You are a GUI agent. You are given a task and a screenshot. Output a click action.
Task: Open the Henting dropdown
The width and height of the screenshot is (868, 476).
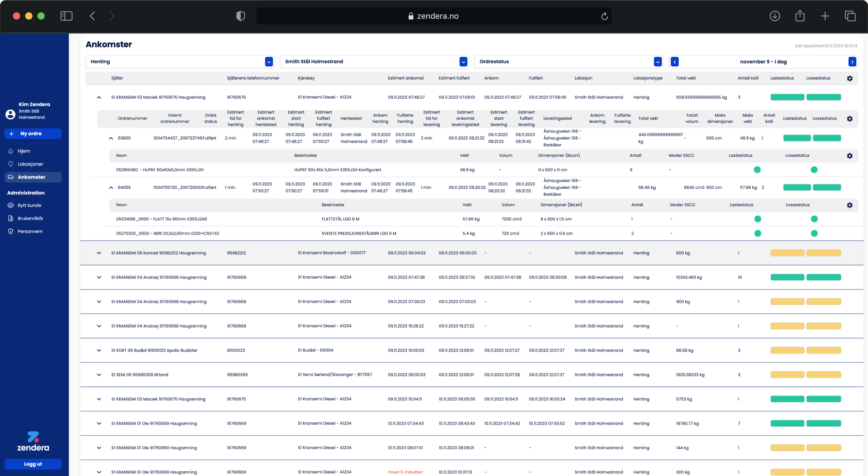(x=269, y=62)
